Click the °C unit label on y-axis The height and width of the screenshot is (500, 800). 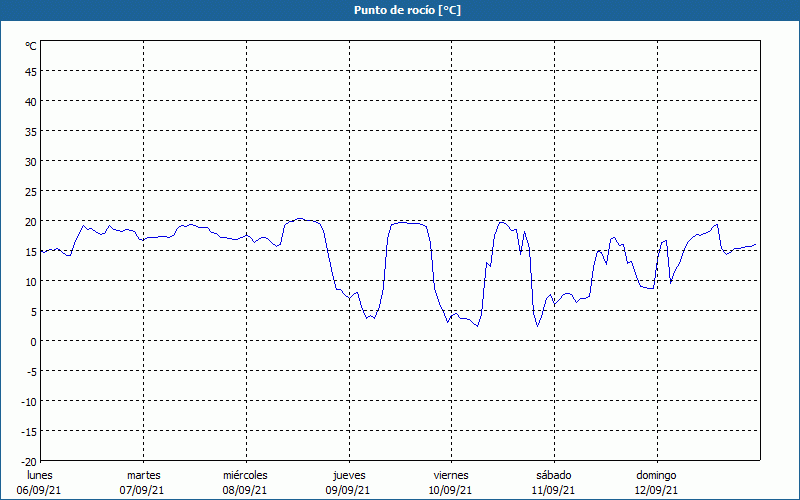31,46
